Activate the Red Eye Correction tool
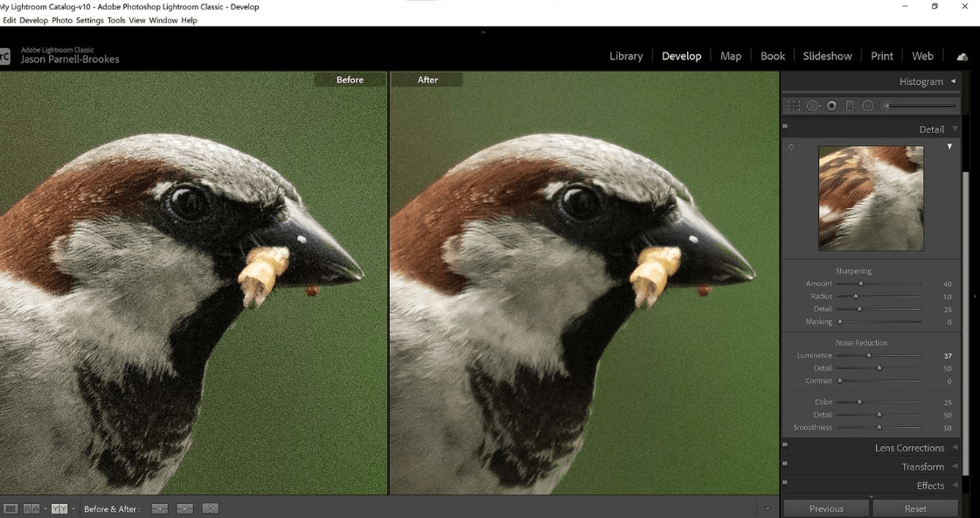 pos(832,106)
